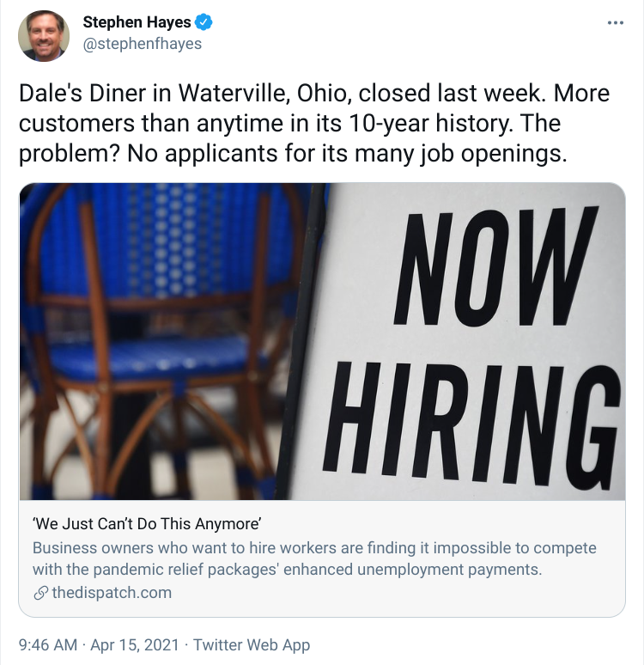Click the Stephen Hayes display name
Screen dimensions: 644x665
[137, 22]
